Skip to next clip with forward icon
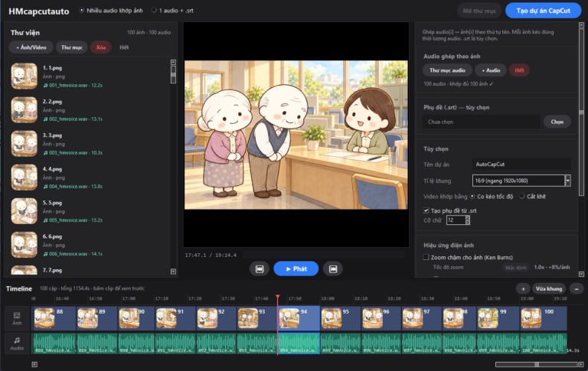This screenshot has width=588, height=371. (x=333, y=268)
